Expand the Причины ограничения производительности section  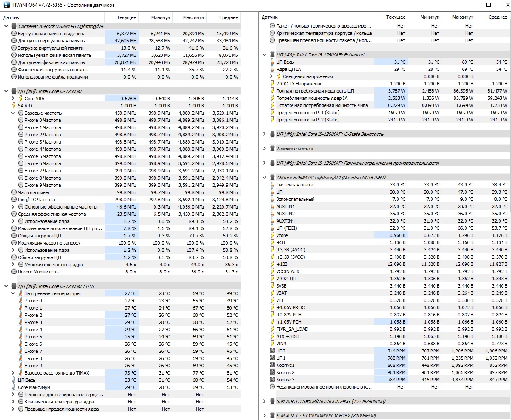point(265,163)
